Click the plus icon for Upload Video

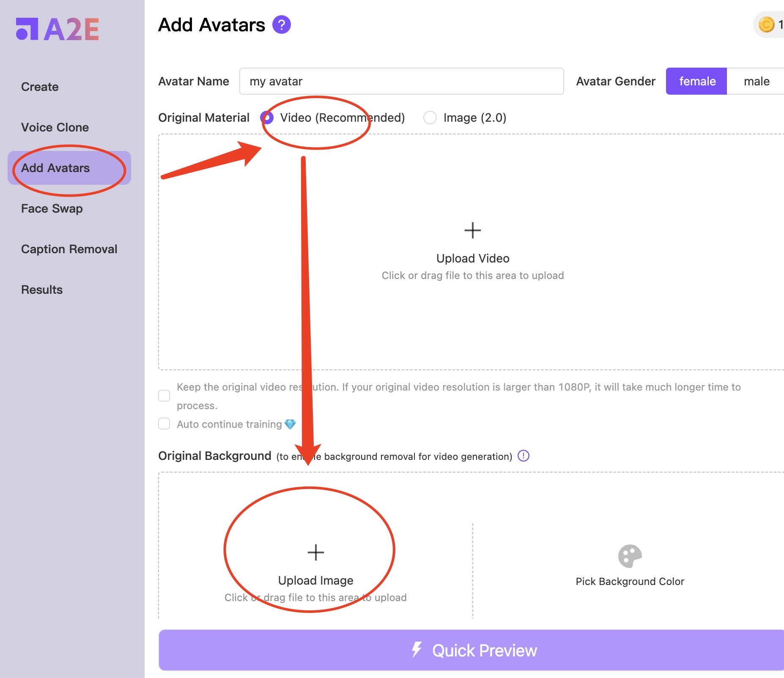click(472, 231)
